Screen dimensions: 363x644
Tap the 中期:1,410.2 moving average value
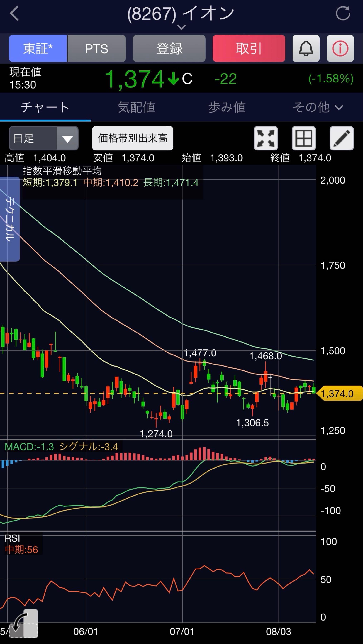111,183
